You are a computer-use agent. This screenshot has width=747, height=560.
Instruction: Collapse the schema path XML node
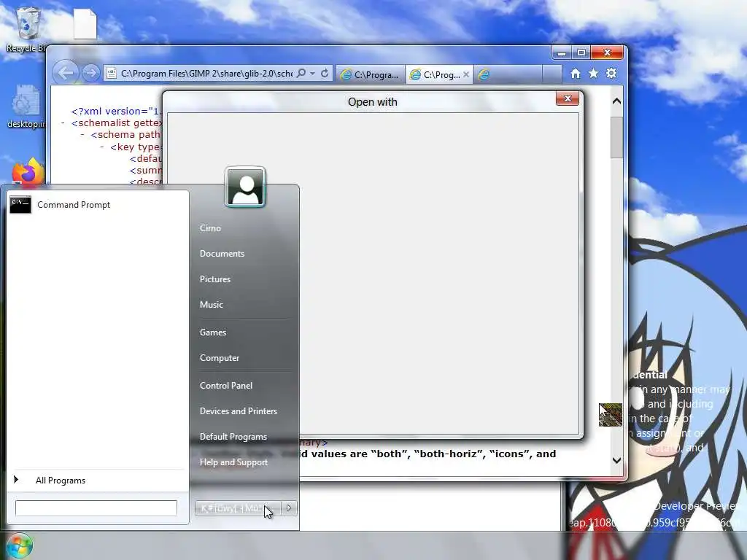pos(82,135)
